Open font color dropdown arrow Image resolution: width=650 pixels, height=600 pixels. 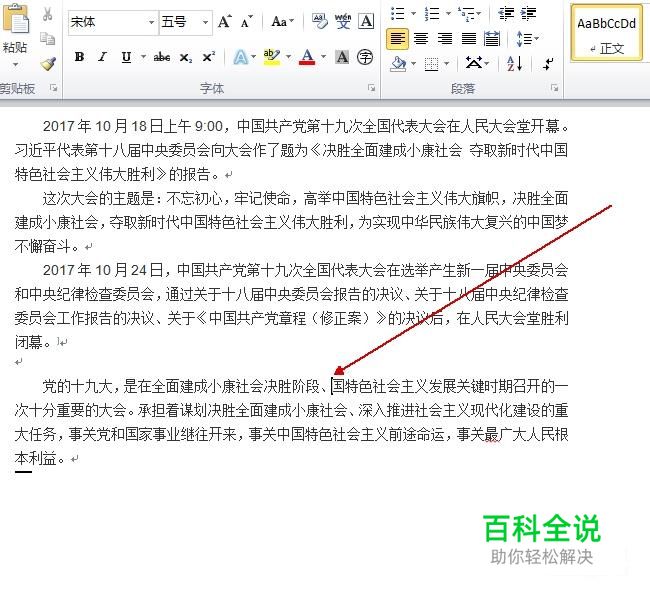click(x=323, y=57)
